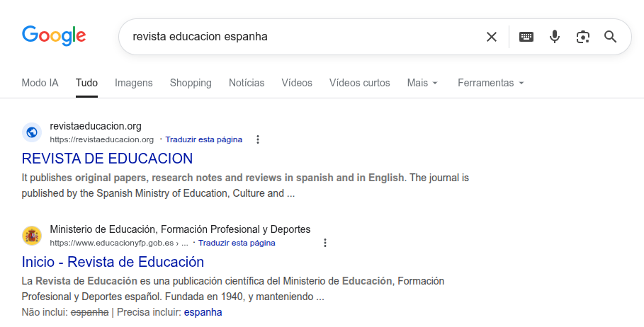Click the magnifier search button

[x=611, y=37]
